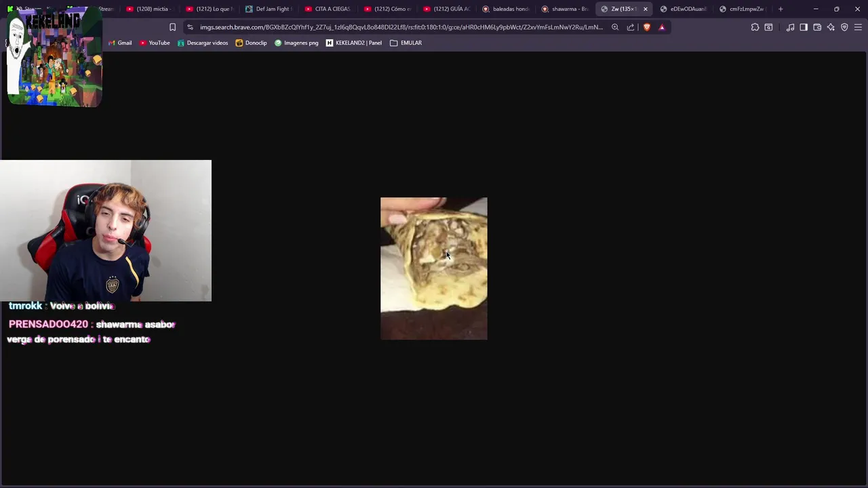Image resolution: width=868 pixels, height=488 pixels.
Task: Open the hamburger main menu
Action: (x=858, y=27)
